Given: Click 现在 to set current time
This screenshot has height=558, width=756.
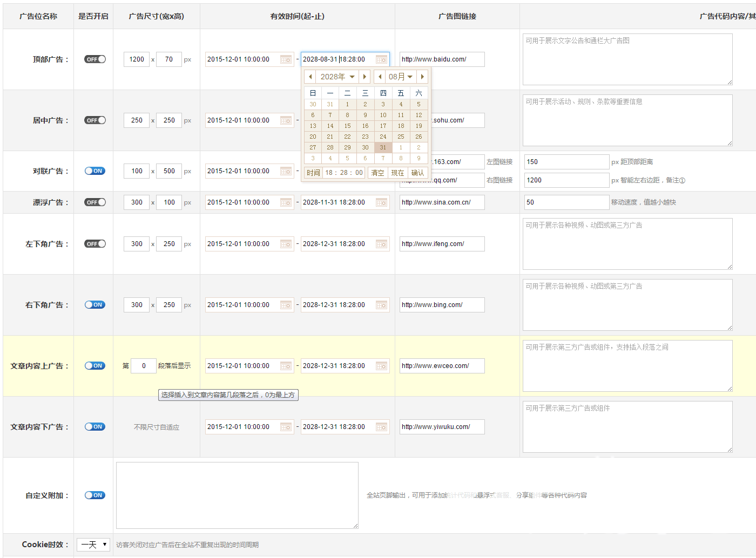Looking at the screenshot, I should [397, 173].
